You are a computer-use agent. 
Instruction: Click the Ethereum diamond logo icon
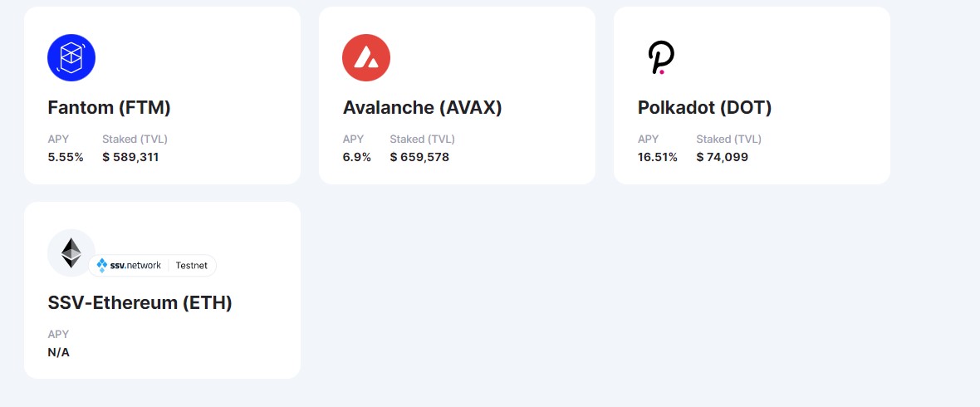pos(71,253)
